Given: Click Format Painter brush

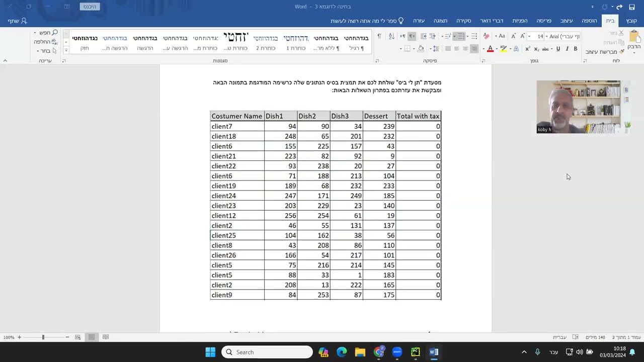Looking at the screenshot, I should tap(605, 52).
